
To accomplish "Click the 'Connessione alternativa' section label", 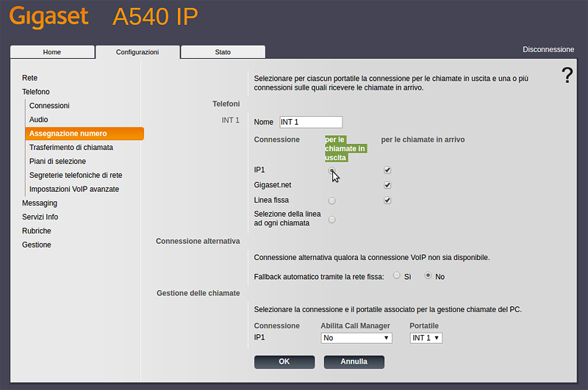I will [198, 241].
